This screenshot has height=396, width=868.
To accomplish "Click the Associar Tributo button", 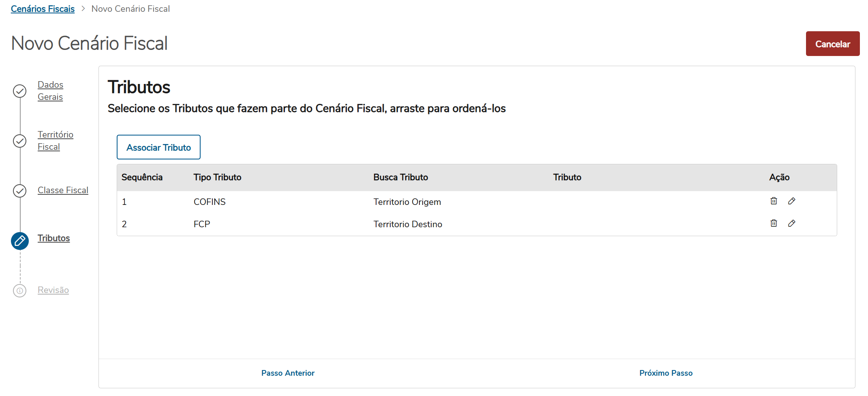I will (158, 147).
